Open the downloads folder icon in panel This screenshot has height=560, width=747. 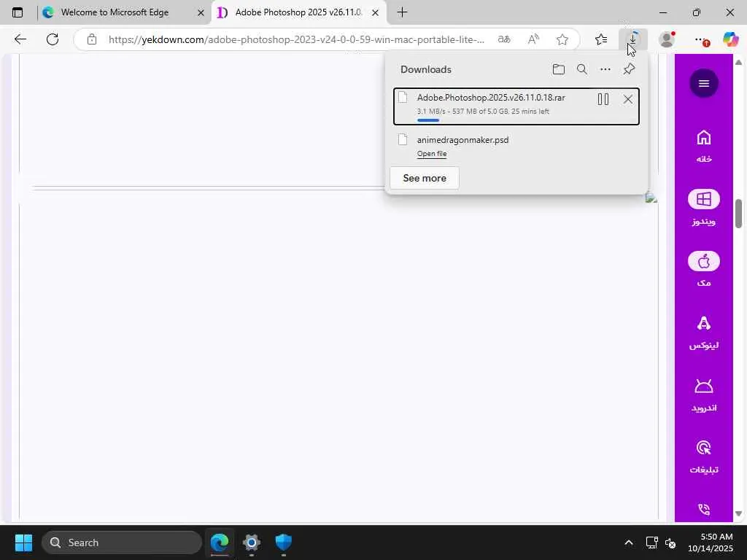558,69
